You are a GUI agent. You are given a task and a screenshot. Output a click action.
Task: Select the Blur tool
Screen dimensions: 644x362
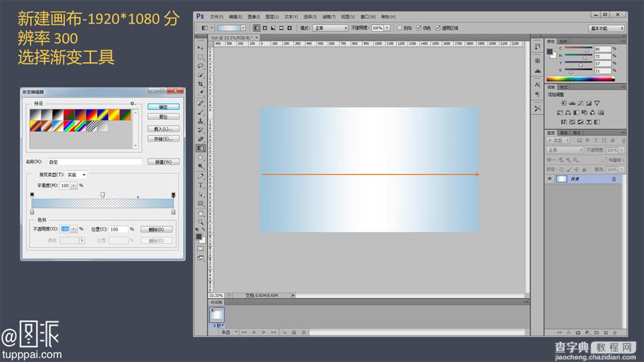201,157
